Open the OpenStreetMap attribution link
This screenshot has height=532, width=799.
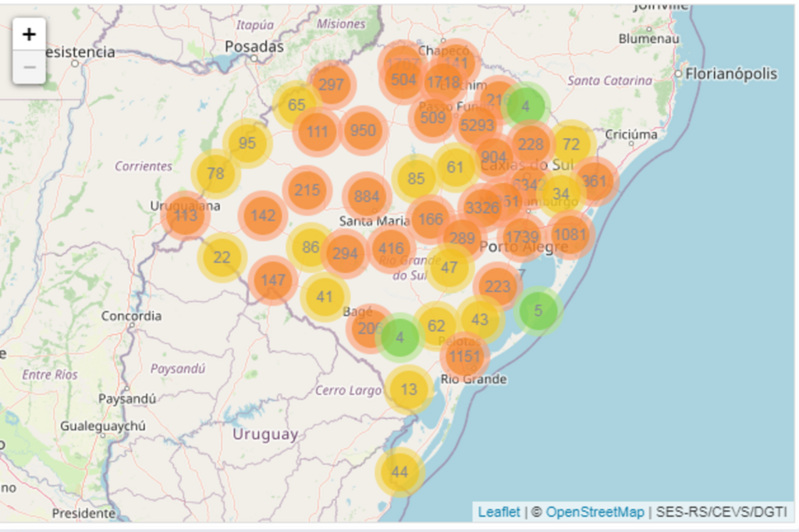coord(595,512)
